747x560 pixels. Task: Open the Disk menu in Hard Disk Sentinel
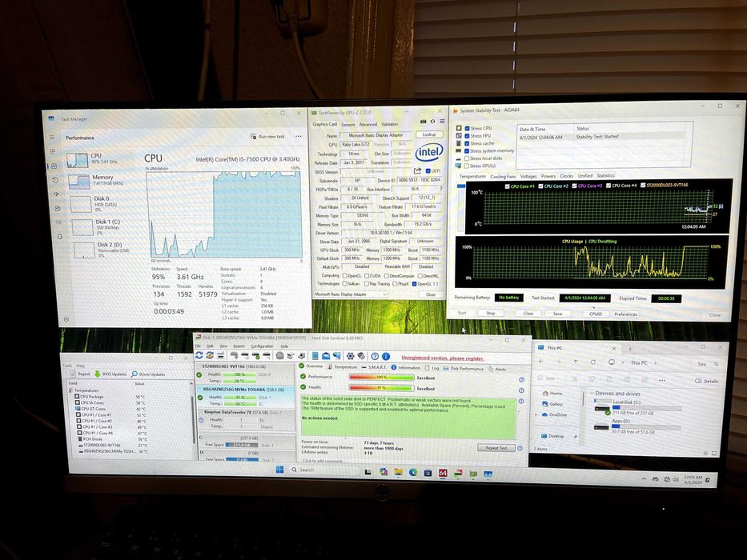tap(210, 346)
